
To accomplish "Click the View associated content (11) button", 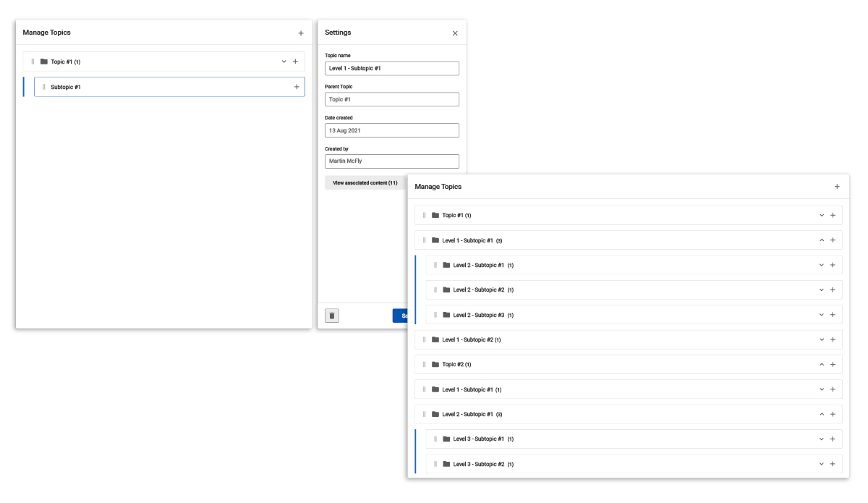I will [x=365, y=183].
